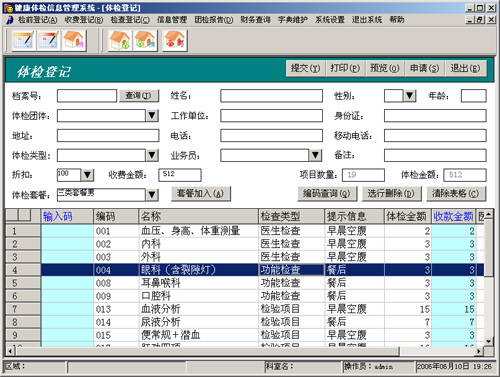Click the 套餐加入(A) button
Screen dimensions: 500x377
coord(200,193)
